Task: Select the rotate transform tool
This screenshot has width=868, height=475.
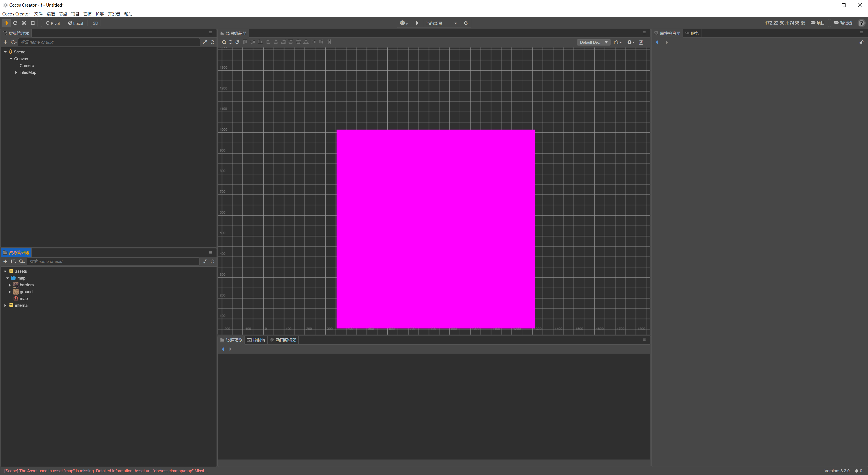Action: click(15, 23)
